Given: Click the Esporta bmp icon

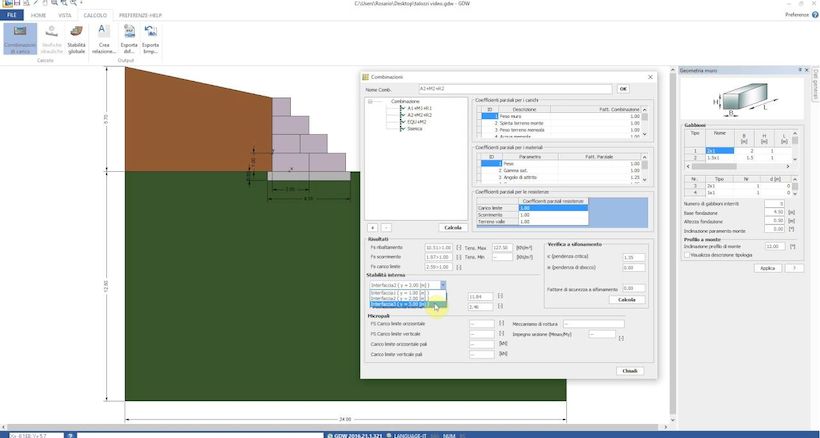Looking at the screenshot, I should pyautogui.click(x=151, y=39).
